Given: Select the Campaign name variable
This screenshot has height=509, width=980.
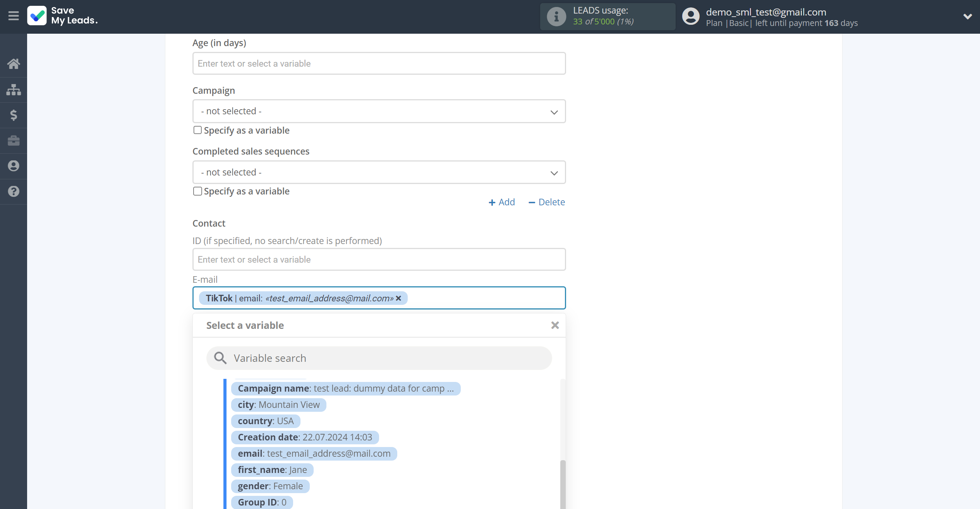Looking at the screenshot, I should pyautogui.click(x=346, y=389).
